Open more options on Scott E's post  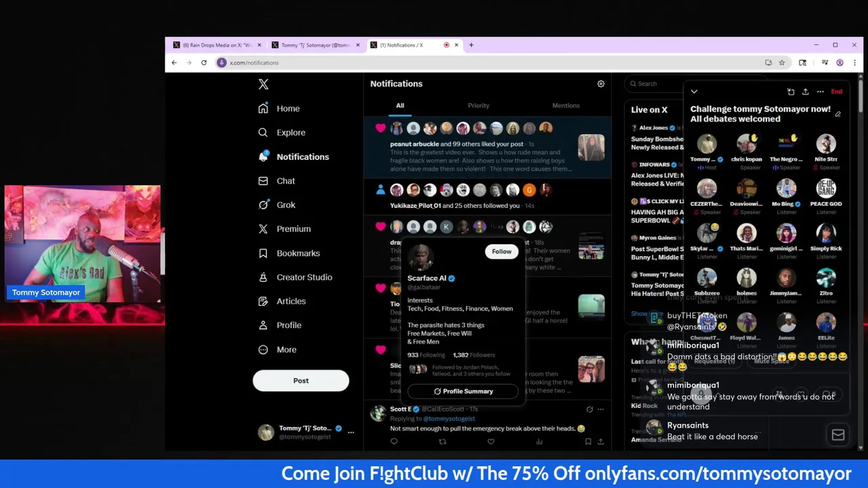pyautogui.click(x=601, y=409)
